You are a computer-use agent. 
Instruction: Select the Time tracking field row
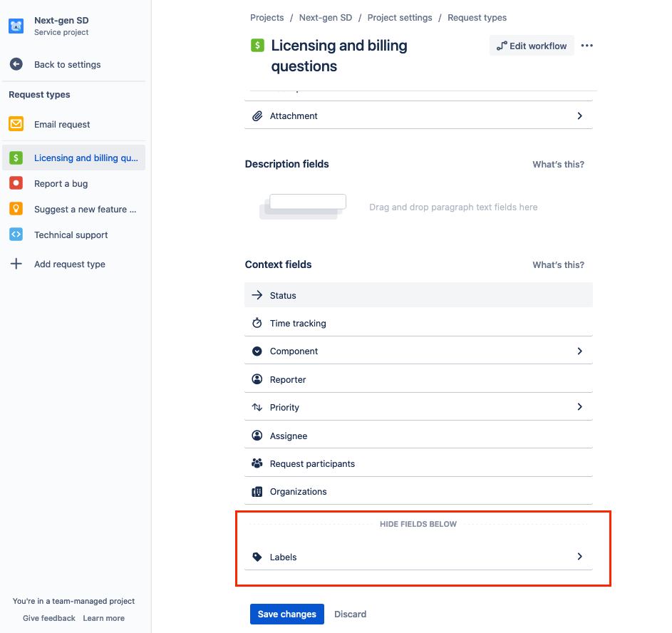tap(418, 323)
